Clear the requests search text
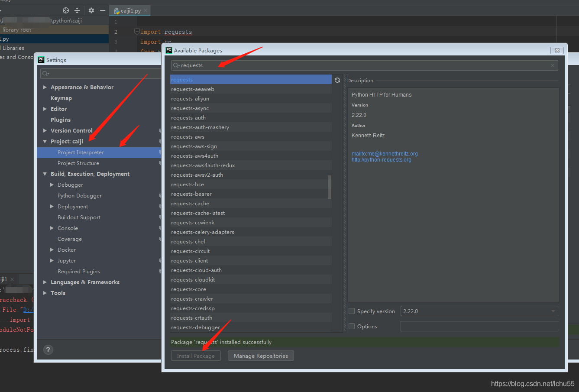Image resolution: width=579 pixels, height=392 pixels. 553,65
